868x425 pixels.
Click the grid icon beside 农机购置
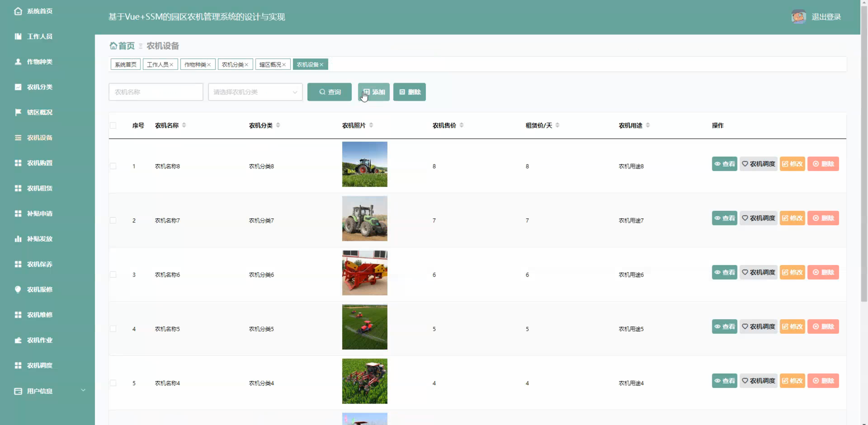tap(18, 163)
